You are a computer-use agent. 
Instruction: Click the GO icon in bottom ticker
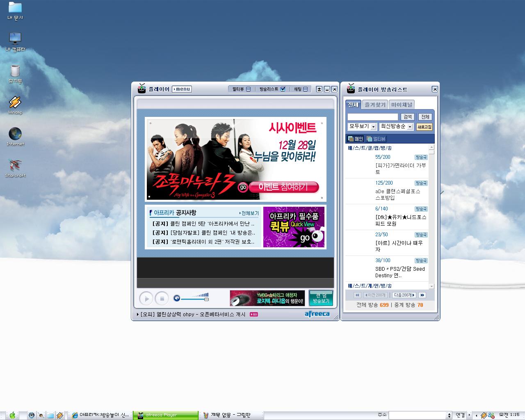(254, 315)
